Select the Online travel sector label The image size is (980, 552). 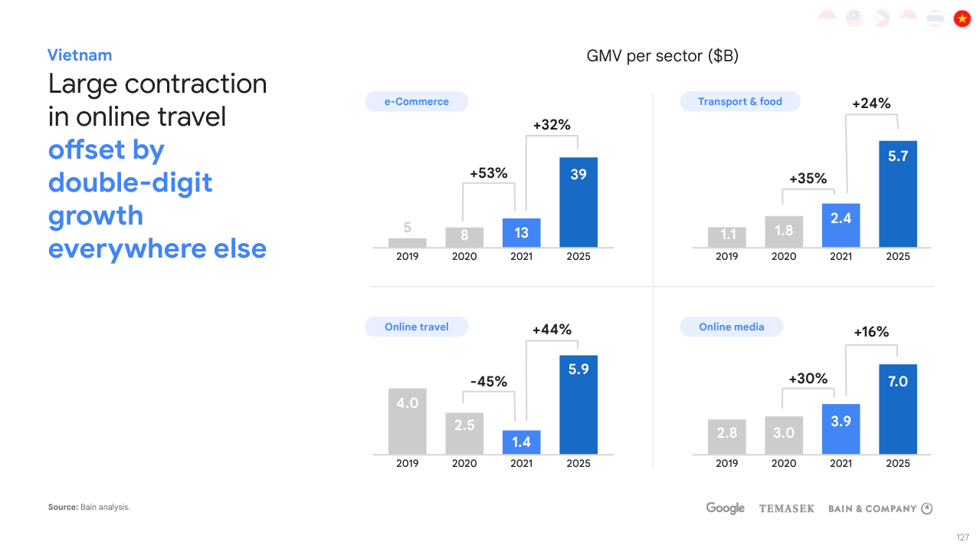pos(416,327)
